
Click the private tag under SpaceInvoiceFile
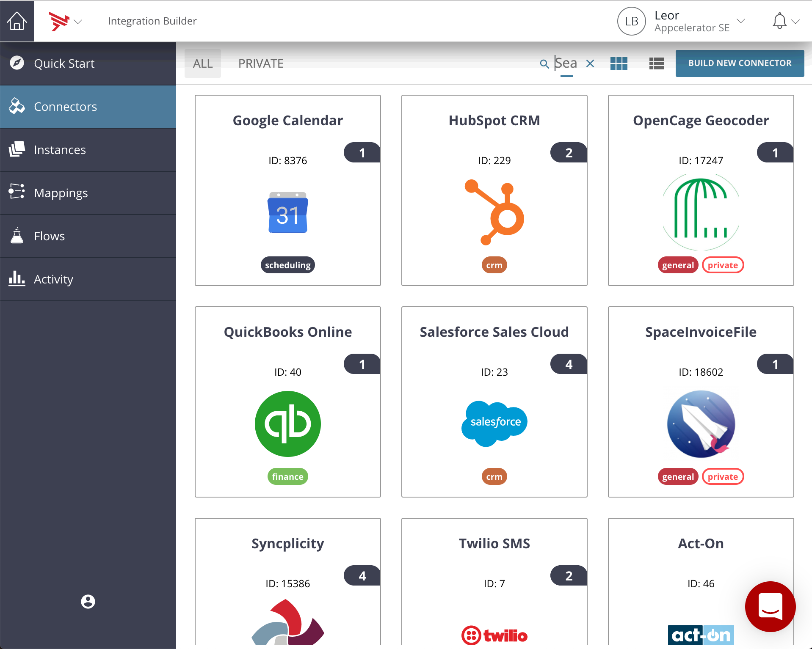point(723,476)
